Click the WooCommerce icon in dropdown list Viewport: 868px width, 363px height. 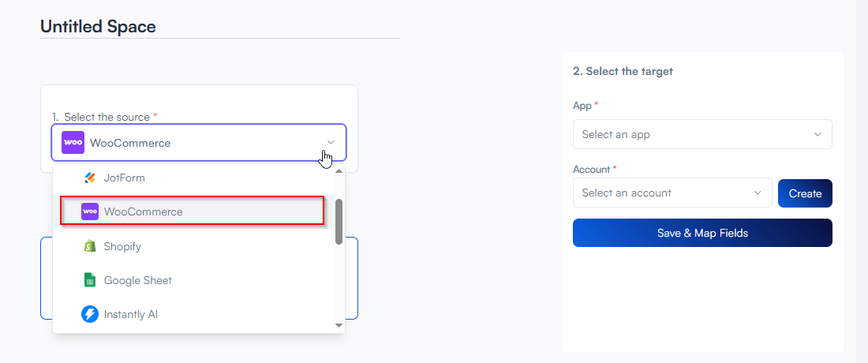click(x=90, y=211)
